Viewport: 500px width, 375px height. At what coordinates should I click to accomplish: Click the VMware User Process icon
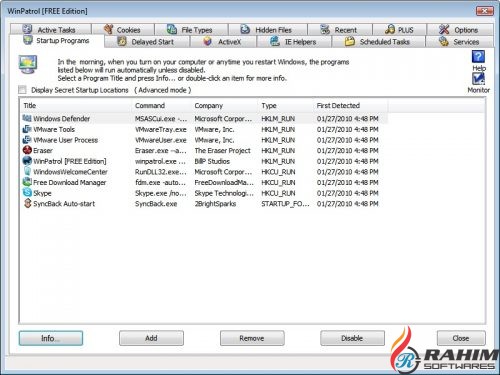(x=27, y=140)
